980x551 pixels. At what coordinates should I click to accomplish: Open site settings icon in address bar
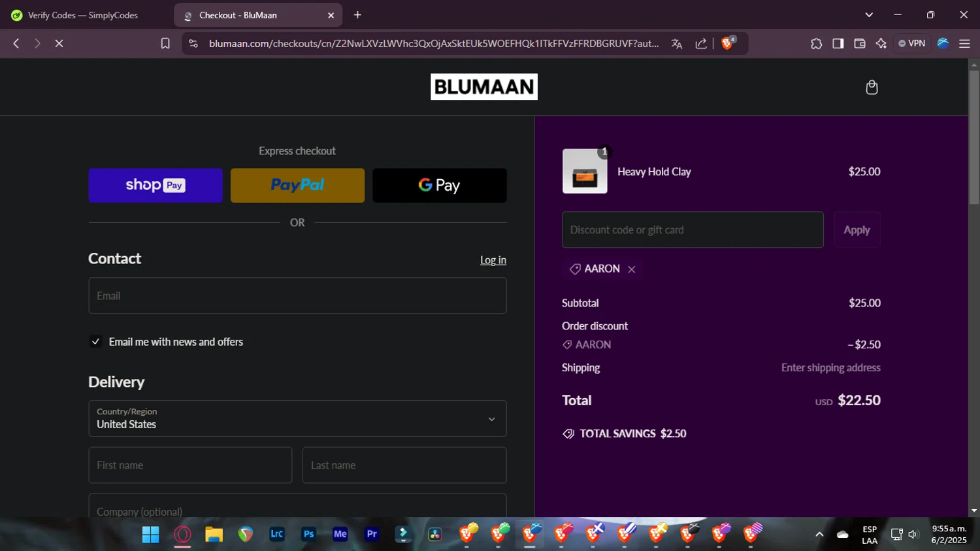pyautogui.click(x=193, y=44)
